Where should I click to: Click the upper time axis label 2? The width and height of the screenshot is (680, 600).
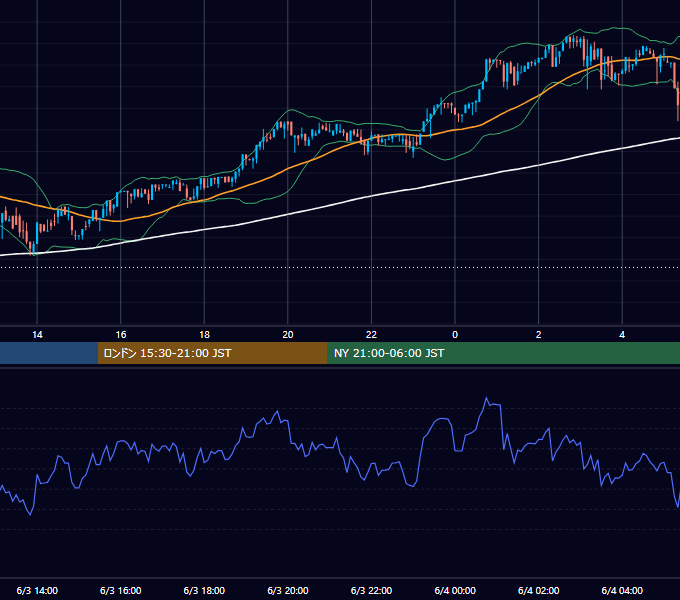click(x=538, y=335)
